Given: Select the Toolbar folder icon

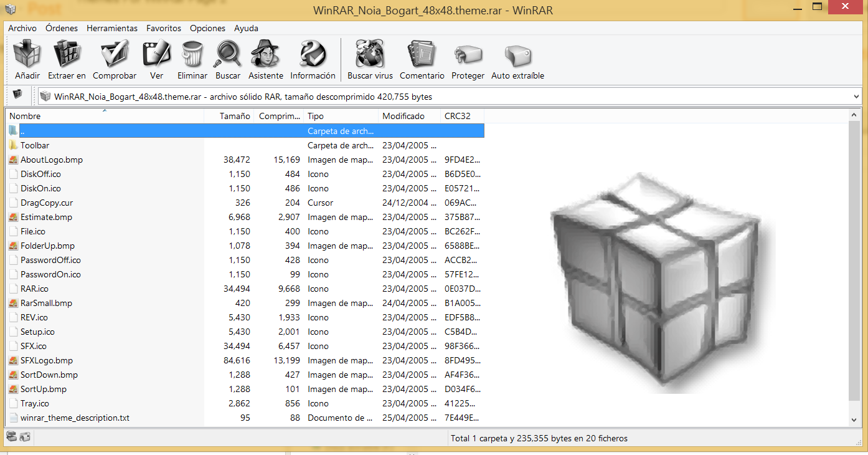Looking at the screenshot, I should click(14, 145).
